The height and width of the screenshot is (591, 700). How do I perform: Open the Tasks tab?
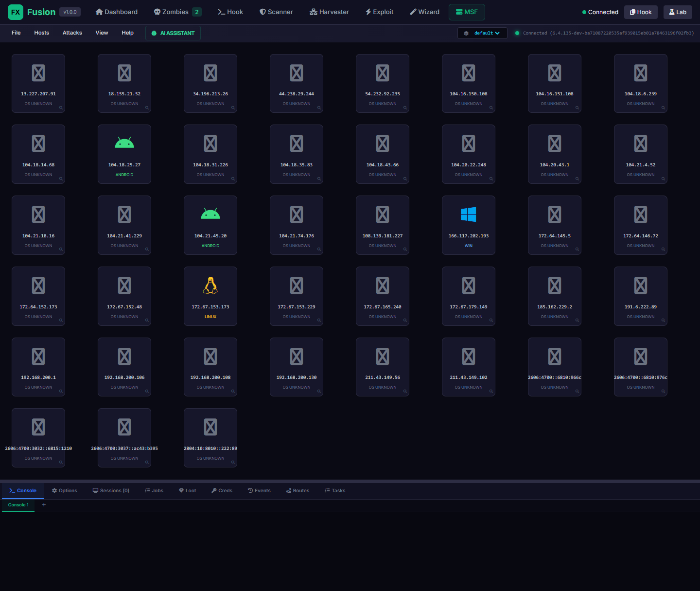coord(335,491)
